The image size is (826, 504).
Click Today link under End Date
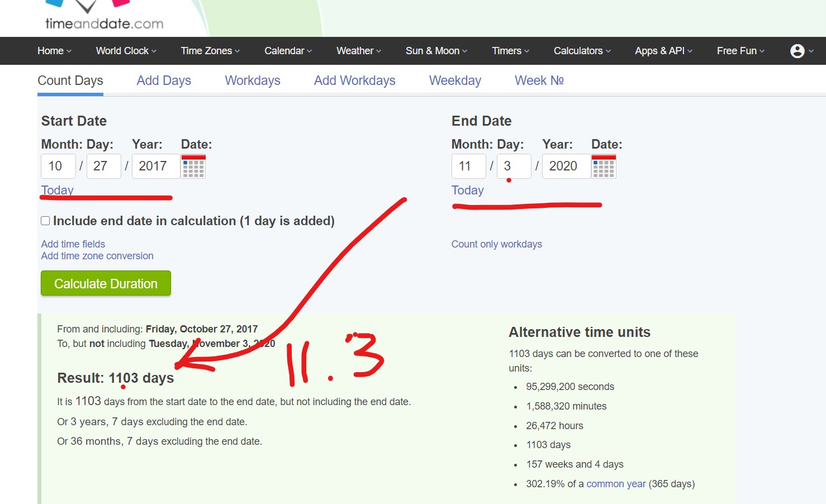point(468,190)
